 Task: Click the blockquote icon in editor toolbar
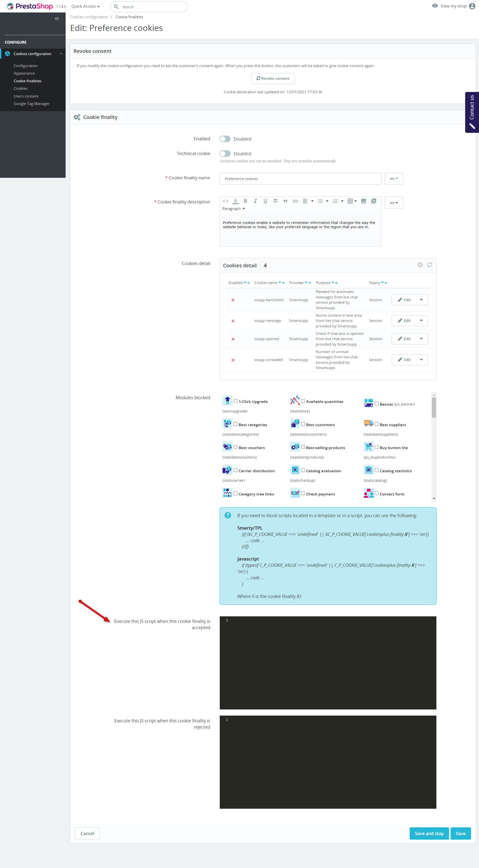click(x=285, y=201)
